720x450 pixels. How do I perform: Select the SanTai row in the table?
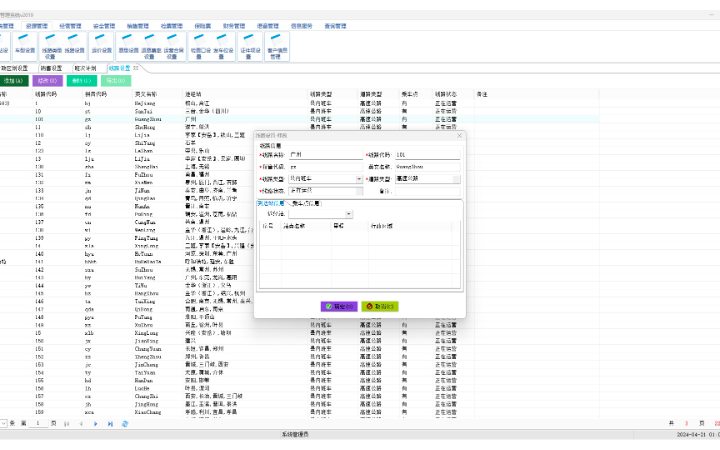[299, 111]
